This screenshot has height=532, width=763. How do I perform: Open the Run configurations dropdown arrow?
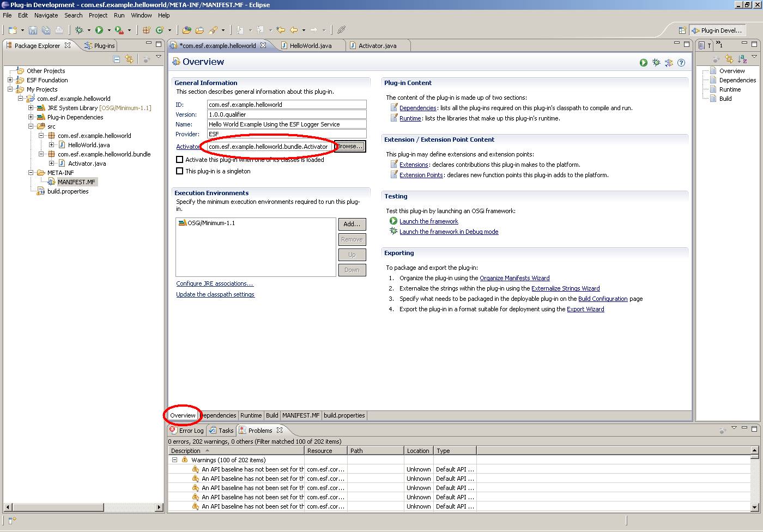(109, 31)
